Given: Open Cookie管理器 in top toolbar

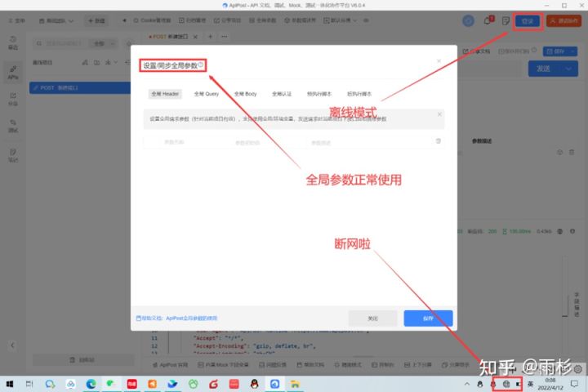Looking at the screenshot, I should pos(152,20).
